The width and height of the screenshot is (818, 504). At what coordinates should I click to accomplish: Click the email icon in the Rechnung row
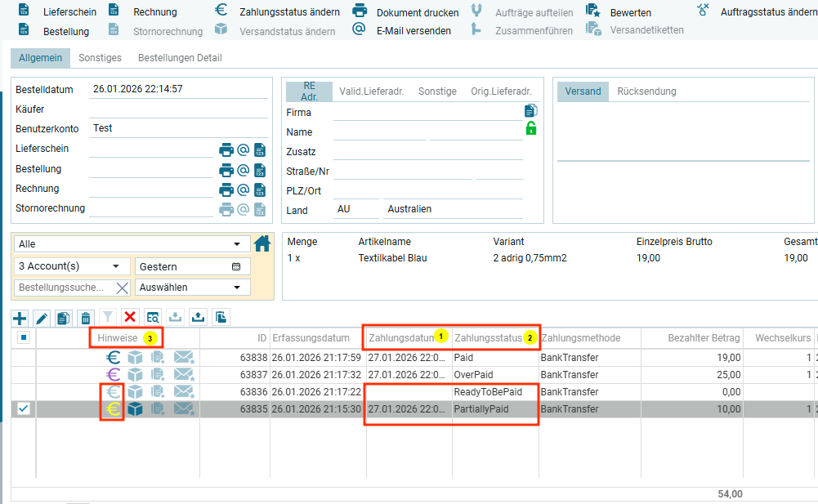tap(243, 190)
